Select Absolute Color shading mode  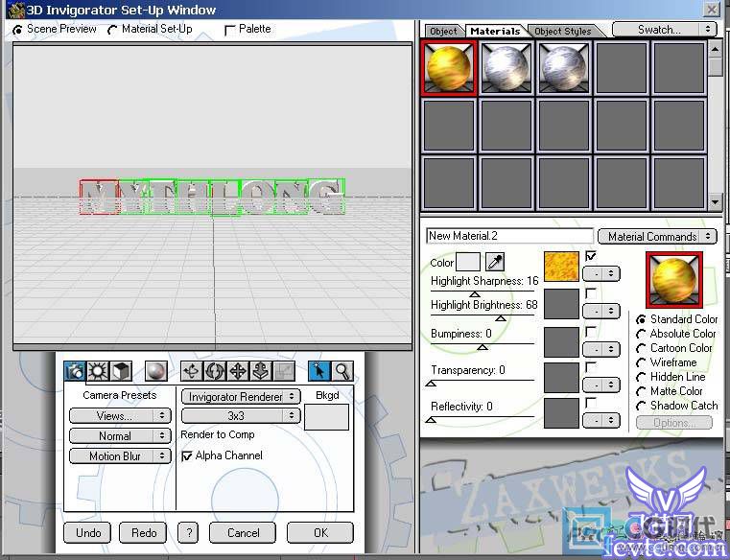[x=641, y=335]
